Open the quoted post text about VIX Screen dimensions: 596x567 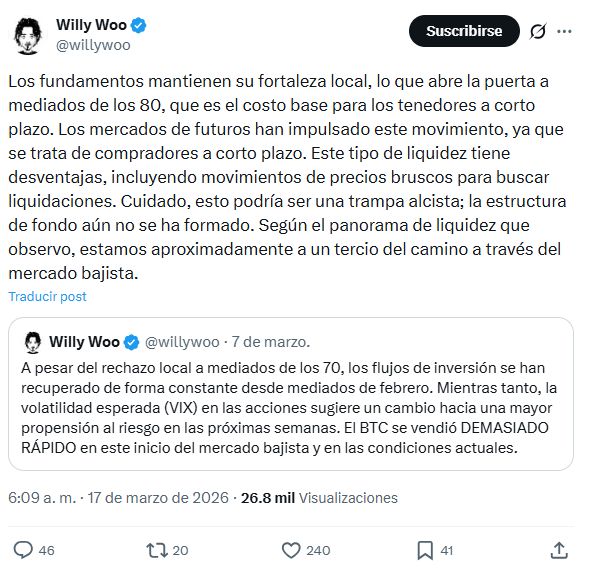coord(289,408)
